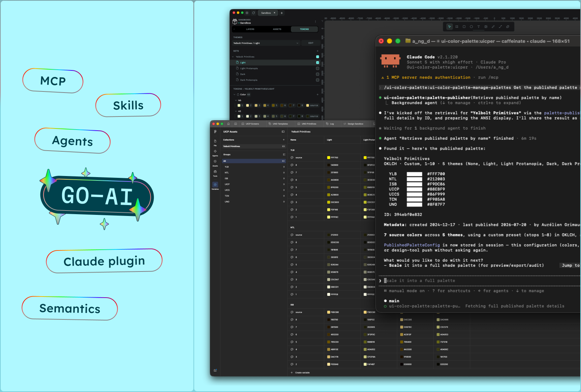The image size is (581, 392).
Task: Collapse the Color tokens section
Action: point(235,94)
